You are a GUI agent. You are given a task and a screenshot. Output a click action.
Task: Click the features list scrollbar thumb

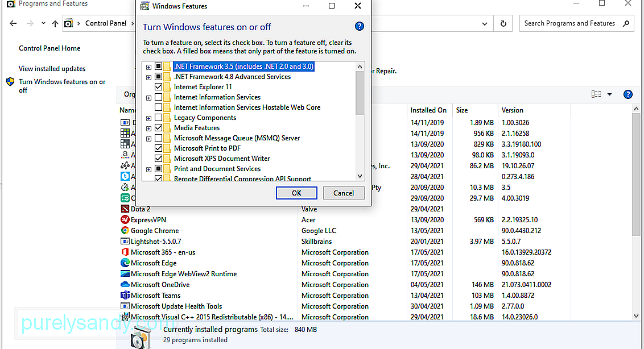point(360,93)
